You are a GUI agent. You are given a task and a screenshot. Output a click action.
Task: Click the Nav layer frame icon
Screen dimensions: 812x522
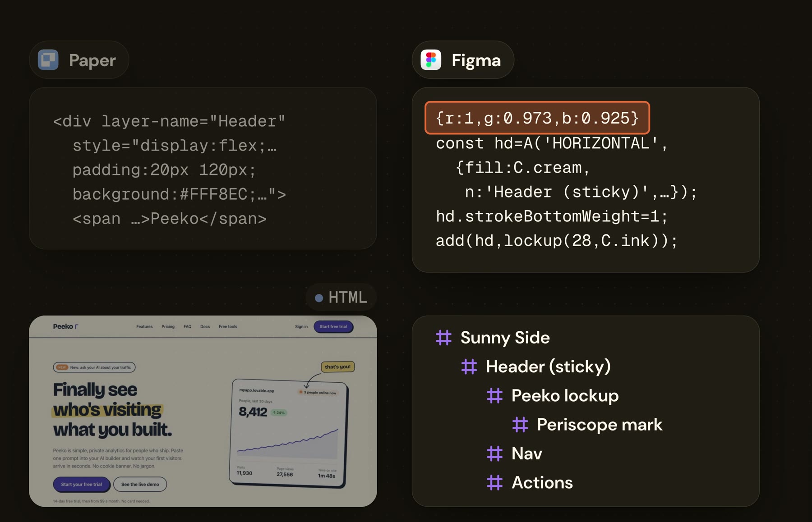pyautogui.click(x=495, y=453)
